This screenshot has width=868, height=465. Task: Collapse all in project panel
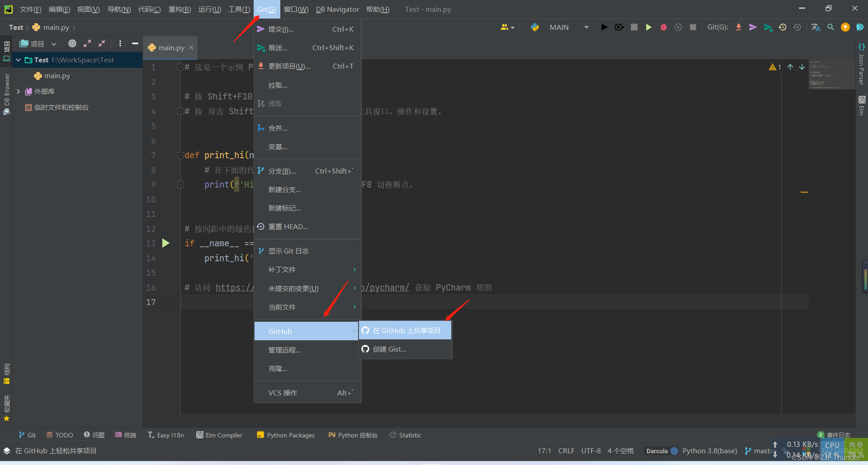tap(102, 43)
